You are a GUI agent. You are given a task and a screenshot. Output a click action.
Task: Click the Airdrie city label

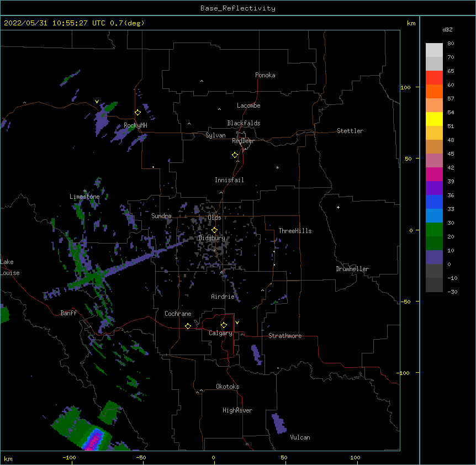(223, 297)
